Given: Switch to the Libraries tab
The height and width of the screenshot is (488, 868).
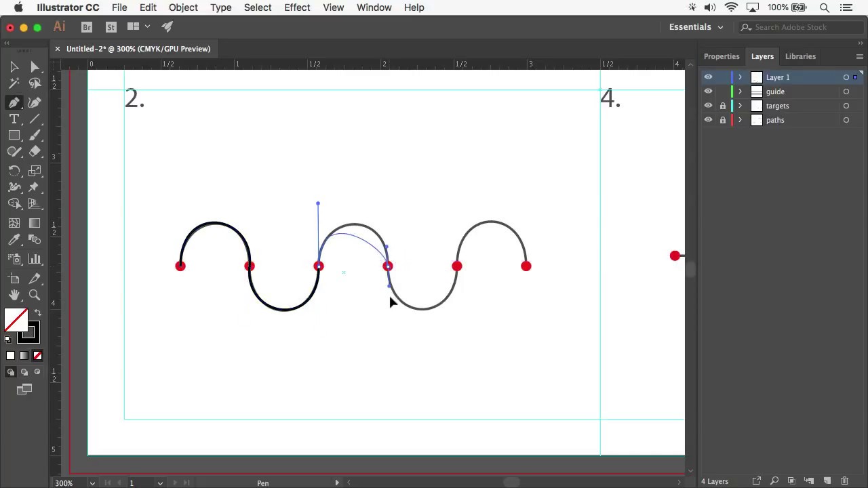Looking at the screenshot, I should point(800,56).
